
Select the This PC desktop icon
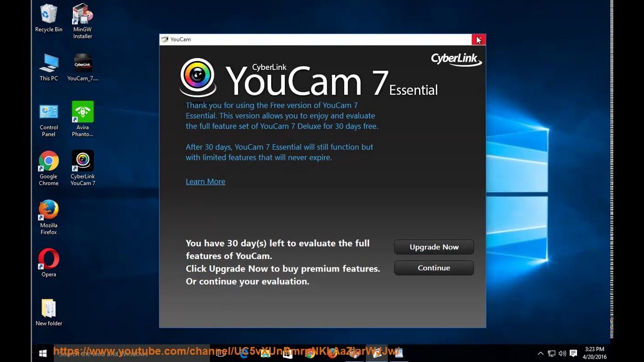click(49, 67)
